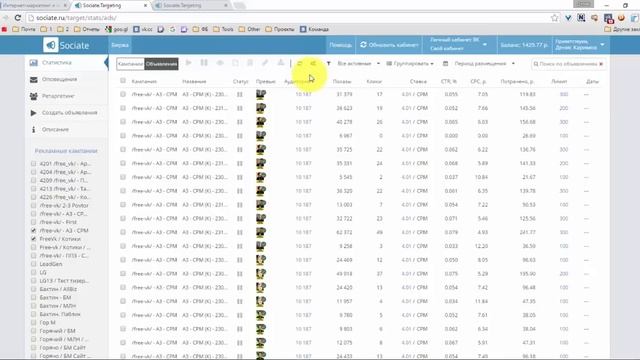This screenshot has width=640, height=360.
Task: Click the copy icon in ads toolbar
Action: 235,63
